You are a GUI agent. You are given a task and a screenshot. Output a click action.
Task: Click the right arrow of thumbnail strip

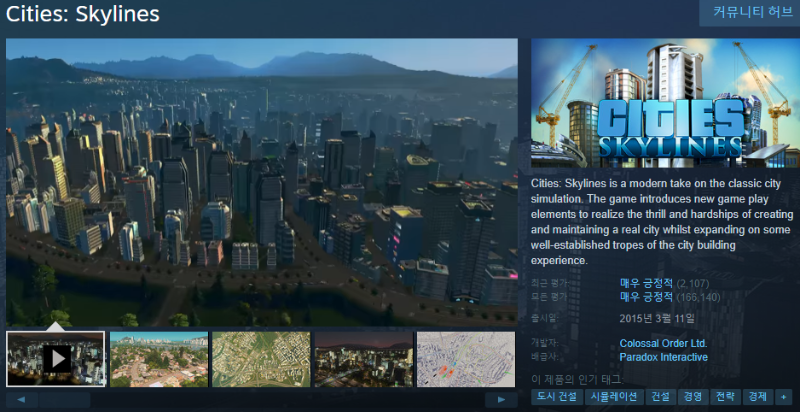(501, 400)
